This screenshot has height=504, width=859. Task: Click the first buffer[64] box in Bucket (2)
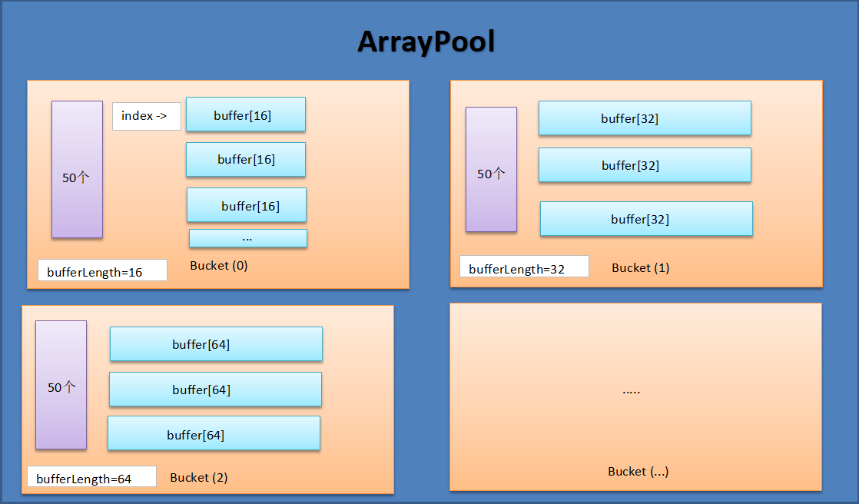point(216,344)
